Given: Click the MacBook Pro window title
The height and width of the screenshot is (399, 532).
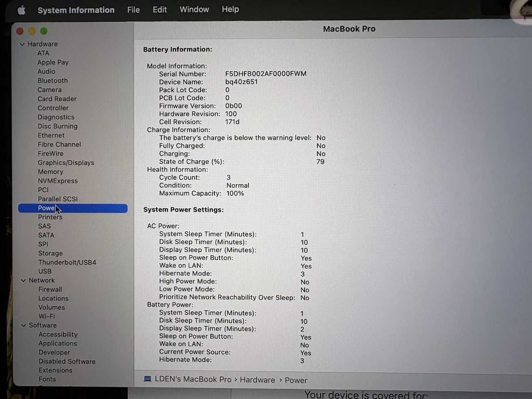Looking at the screenshot, I should (349, 29).
